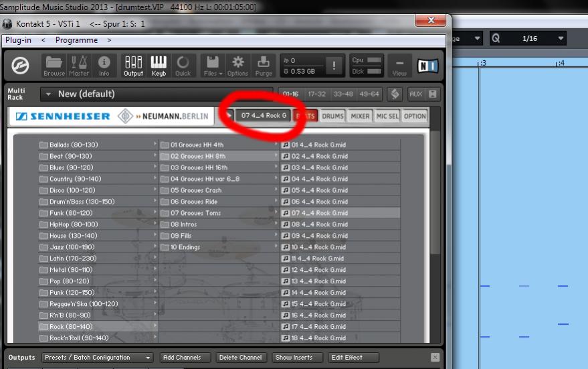The width and height of the screenshot is (588, 369).
Task: Switch to rack page 33-48
Action: (343, 94)
